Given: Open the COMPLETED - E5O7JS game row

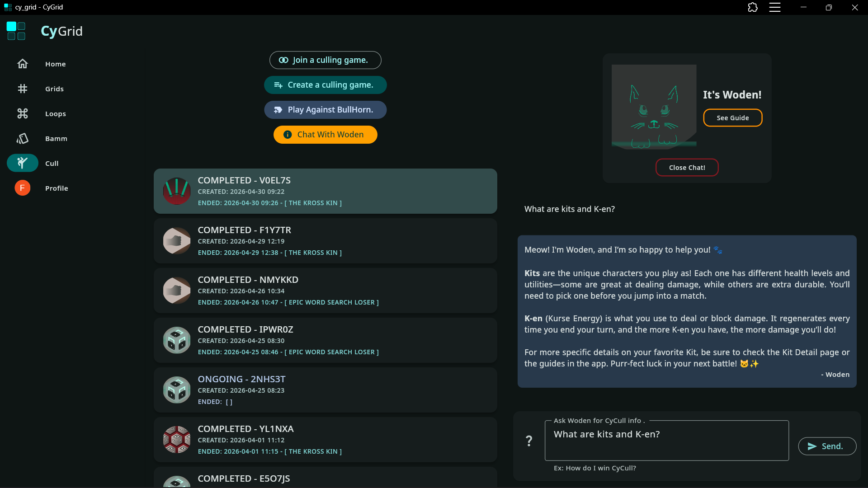Looking at the screenshot, I should pyautogui.click(x=325, y=478).
